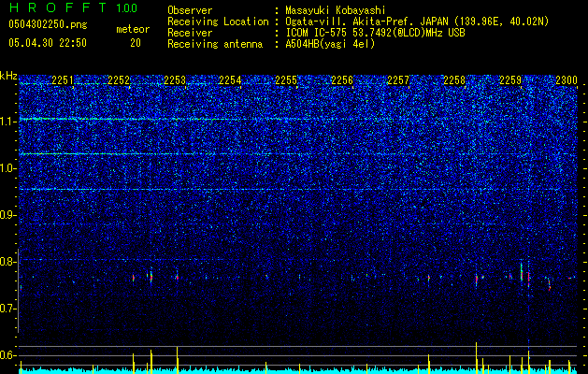The image size is (588, 374).
Task: Click the version number 1.0.0
Action: coord(127,7)
